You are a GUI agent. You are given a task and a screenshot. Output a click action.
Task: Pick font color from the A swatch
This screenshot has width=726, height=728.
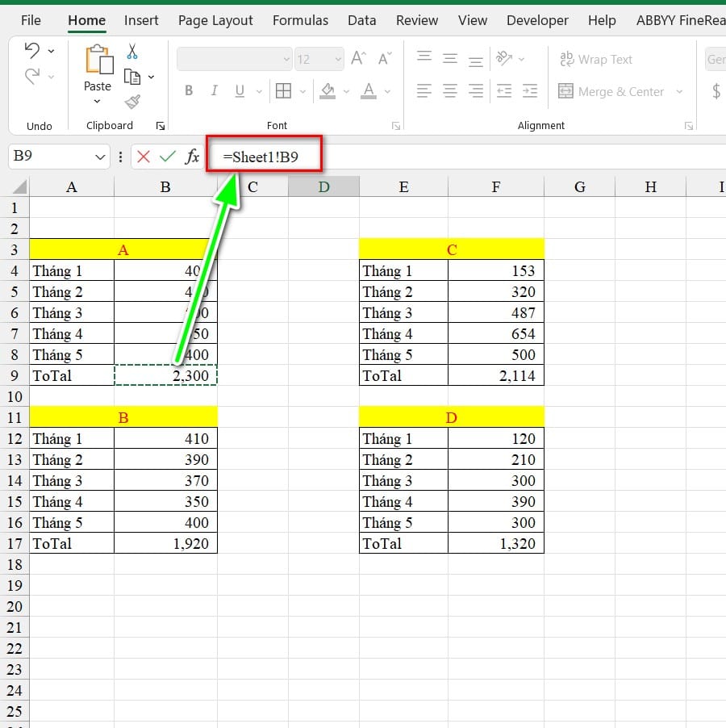point(369,90)
